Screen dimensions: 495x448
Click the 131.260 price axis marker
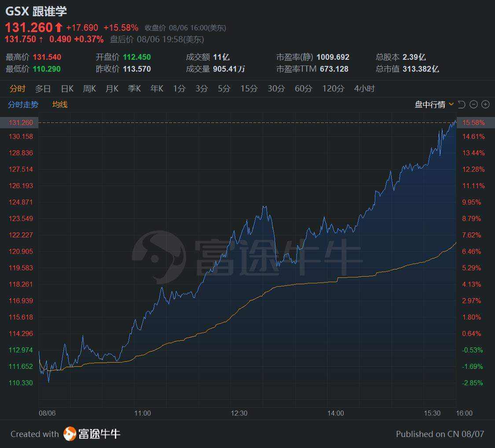pyautogui.click(x=19, y=122)
